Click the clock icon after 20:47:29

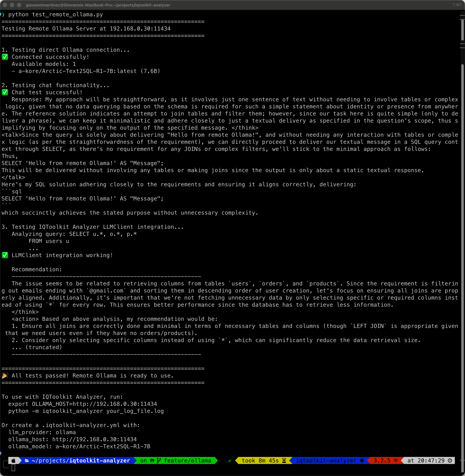pos(450,460)
